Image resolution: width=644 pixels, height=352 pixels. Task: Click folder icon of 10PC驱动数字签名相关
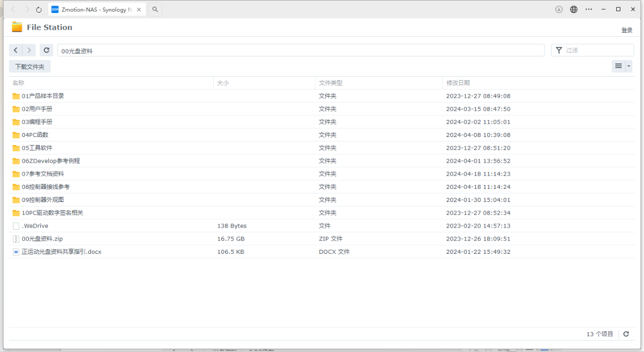(16, 213)
